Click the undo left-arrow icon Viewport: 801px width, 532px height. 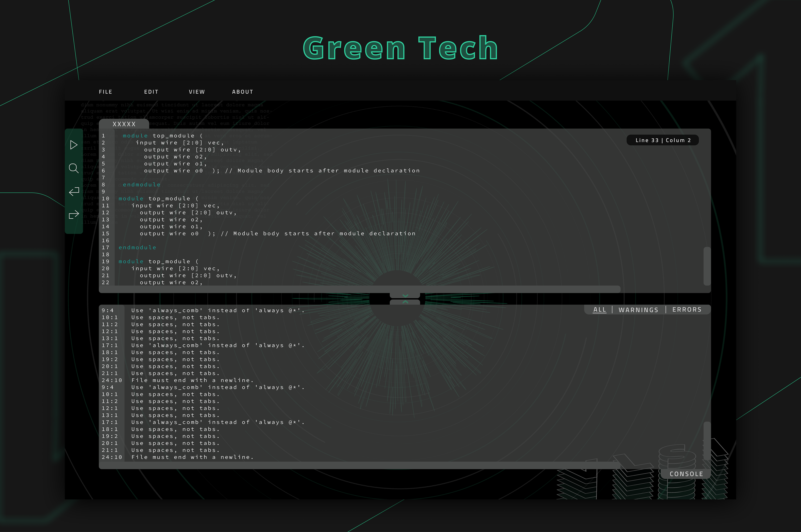(x=74, y=191)
